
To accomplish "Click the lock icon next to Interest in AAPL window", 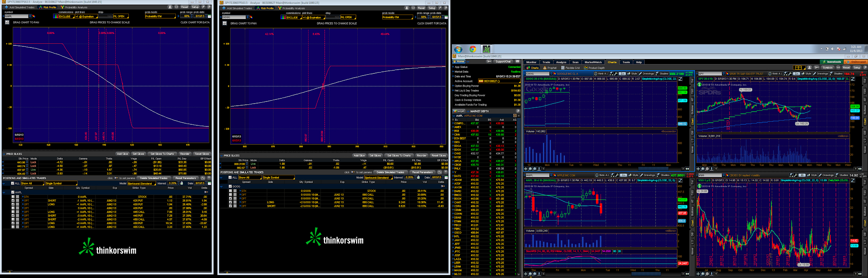I will pyautogui.click(x=182, y=183).
